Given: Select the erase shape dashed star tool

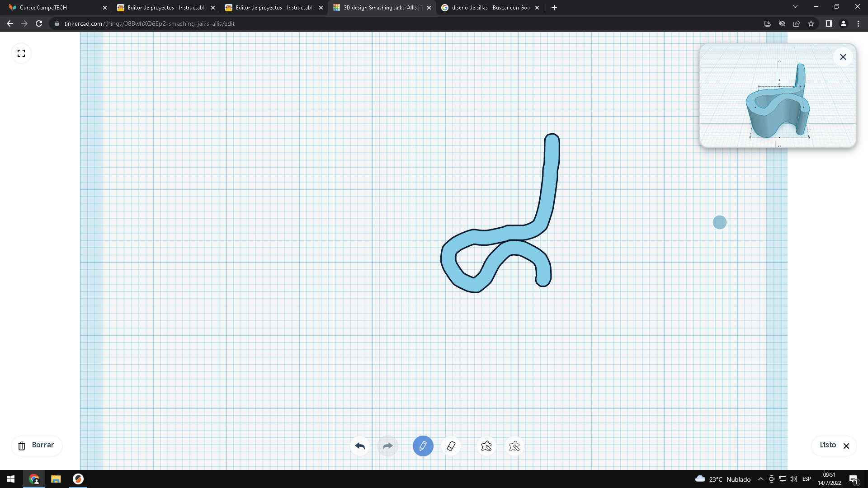Looking at the screenshot, I should click(514, 446).
